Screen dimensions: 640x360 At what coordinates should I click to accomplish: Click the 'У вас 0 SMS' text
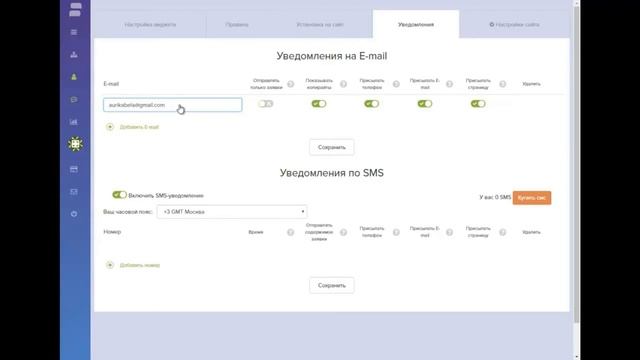pos(495,198)
